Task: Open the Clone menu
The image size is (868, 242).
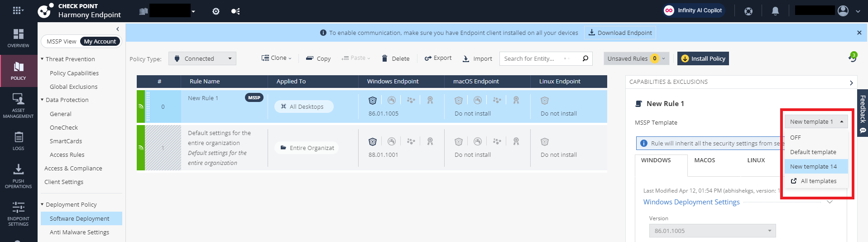Action: (x=277, y=58)
